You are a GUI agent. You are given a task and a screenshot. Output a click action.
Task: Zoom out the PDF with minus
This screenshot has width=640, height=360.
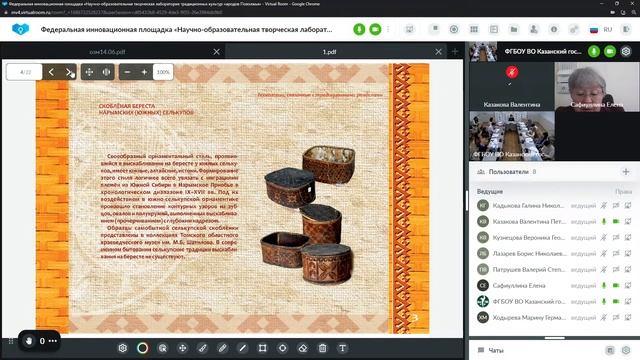[127, 72]
